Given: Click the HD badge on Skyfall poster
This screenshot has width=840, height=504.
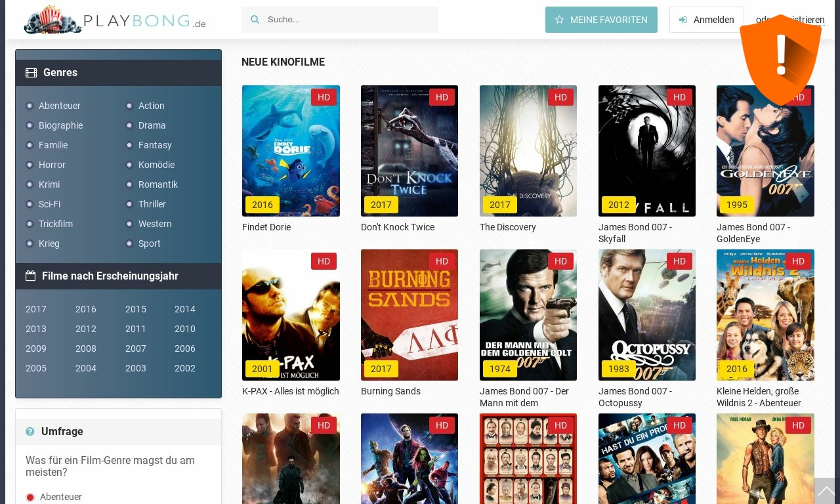Looking at the screenshot, I should [679, 97].
